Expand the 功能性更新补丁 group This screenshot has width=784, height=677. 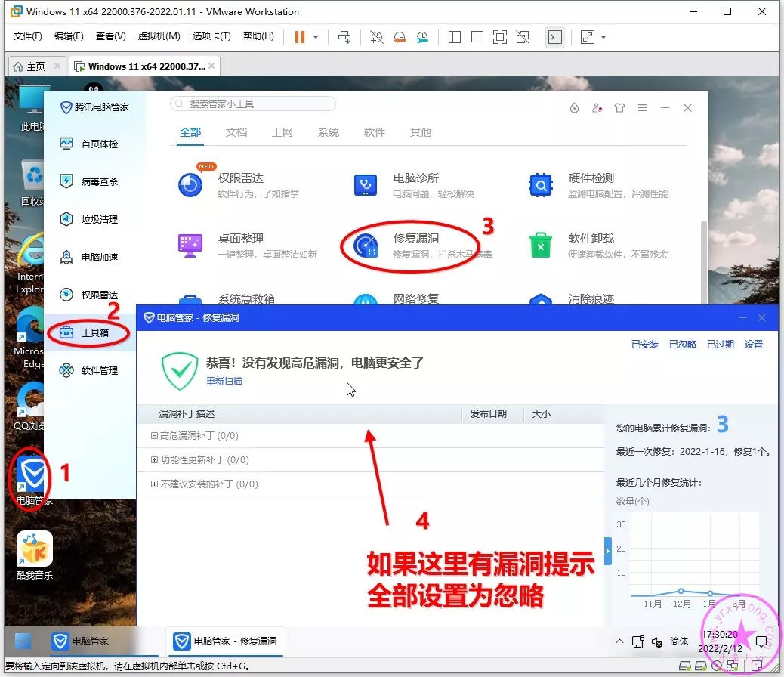[154, 460]
